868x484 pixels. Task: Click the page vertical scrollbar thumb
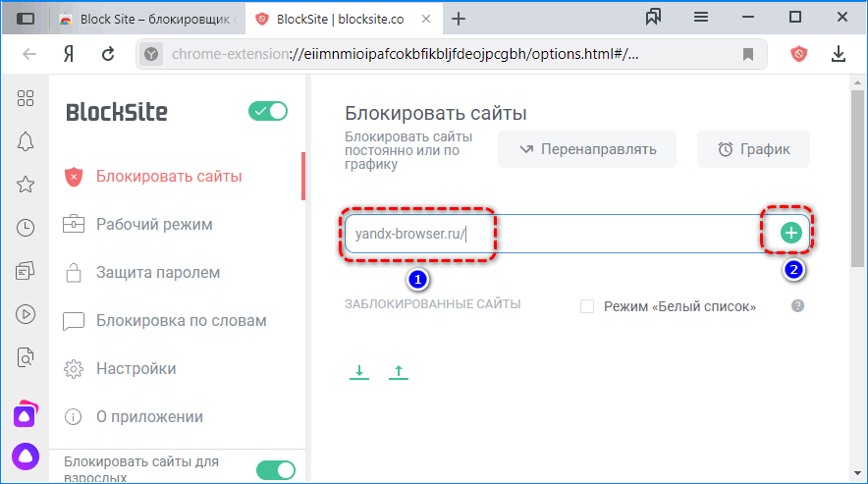click(x=857, y=179)
